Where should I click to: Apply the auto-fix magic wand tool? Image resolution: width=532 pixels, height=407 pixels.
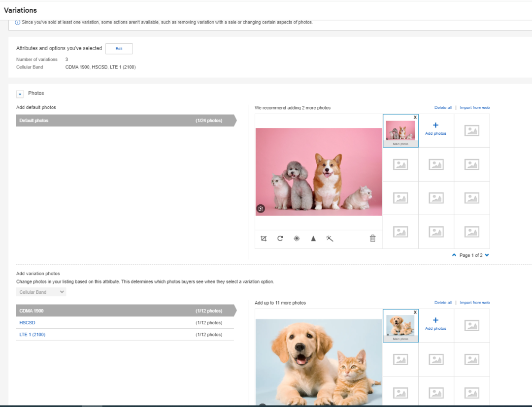[330, 238]
